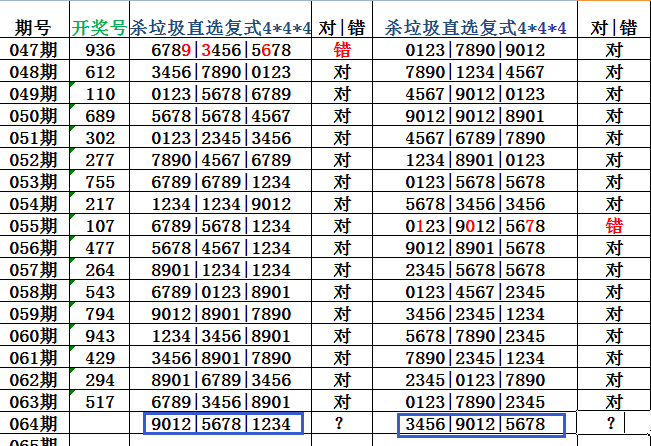
Task: Select cell 5678|5678|4567
Action: [x=221, y=116]
